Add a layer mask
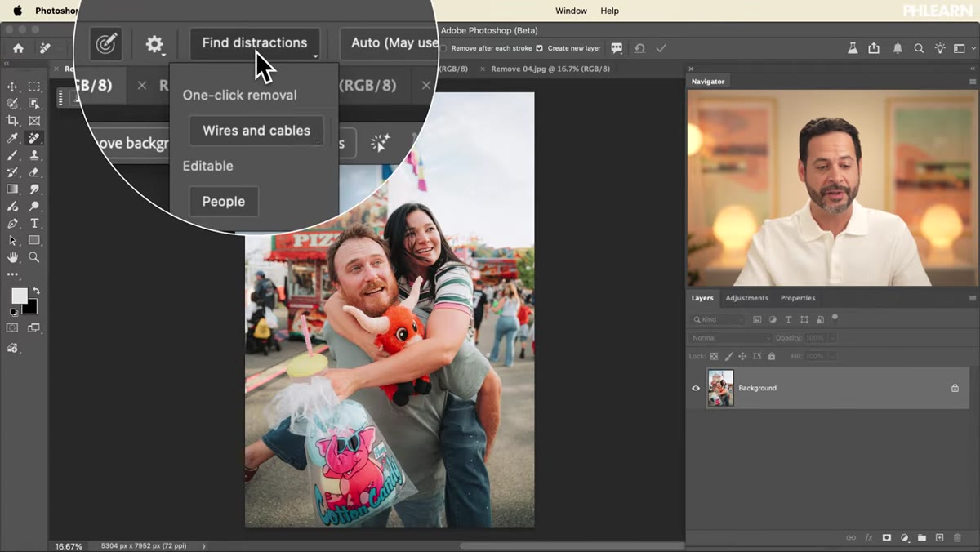Screen dimensions: 980x552 pos(887,538)
